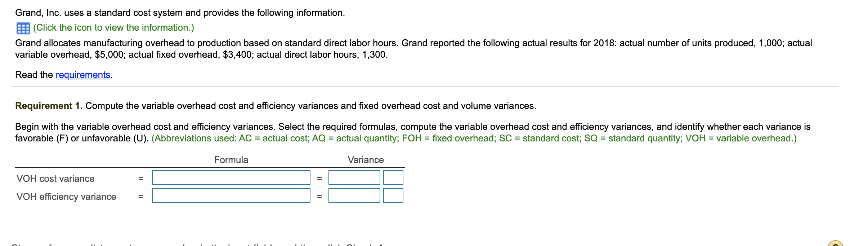Open the formula selection box for VOH cost variance
The width and height of the screenshot is (868, 246).
pos(232,178)
